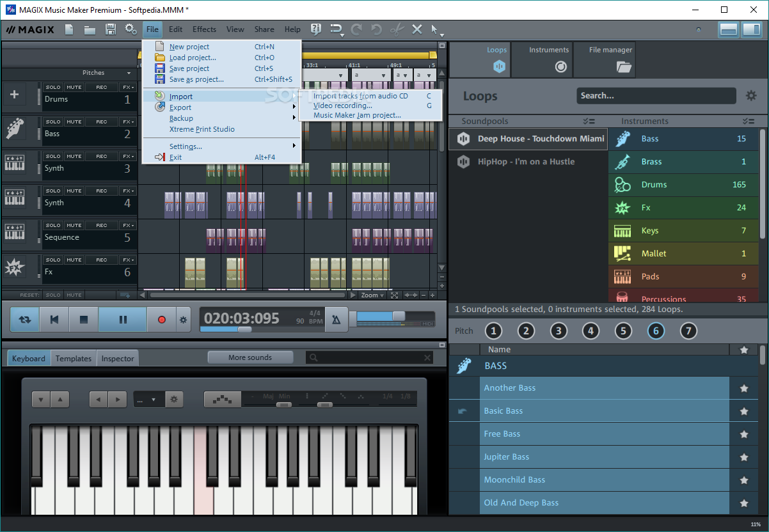
Task: Click the delete X toolbar icon
Action: tap(417, 29)
